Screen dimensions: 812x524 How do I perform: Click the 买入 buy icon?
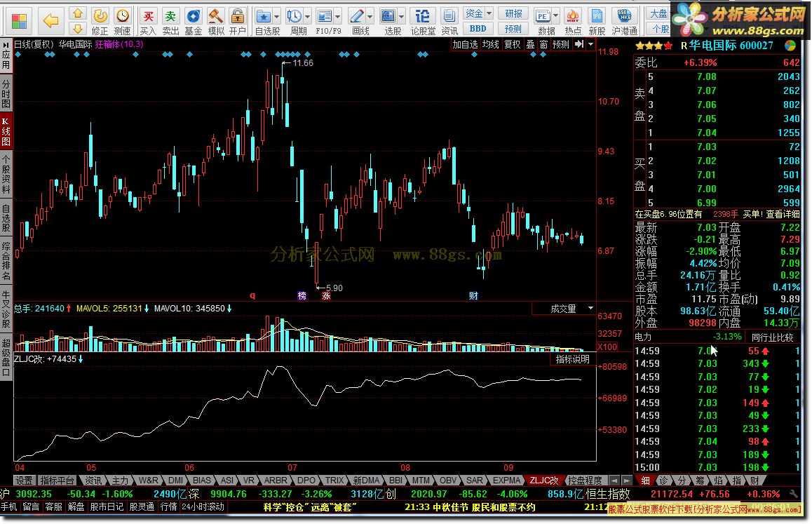[148, 22]
